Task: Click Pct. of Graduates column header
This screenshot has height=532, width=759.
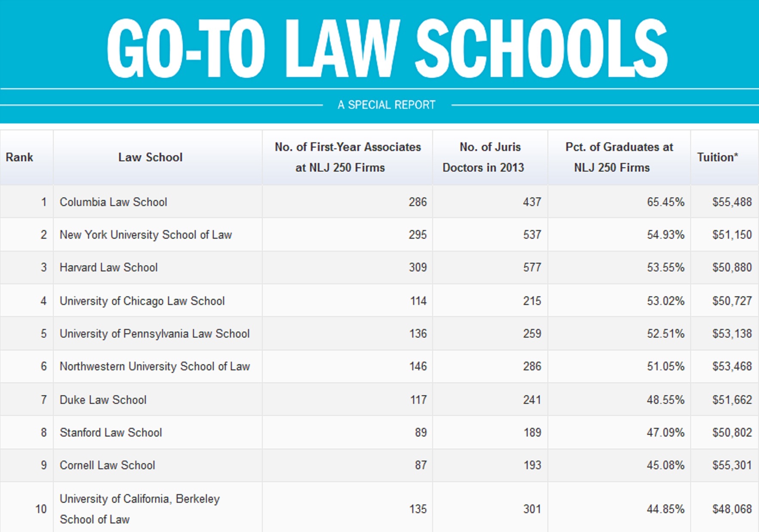Action: 618,157
